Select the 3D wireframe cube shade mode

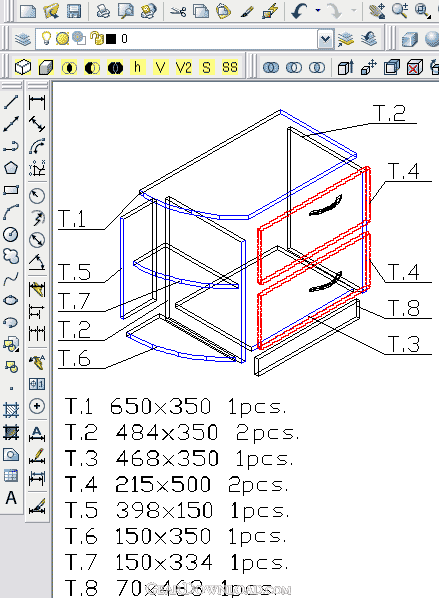(23, 68)
